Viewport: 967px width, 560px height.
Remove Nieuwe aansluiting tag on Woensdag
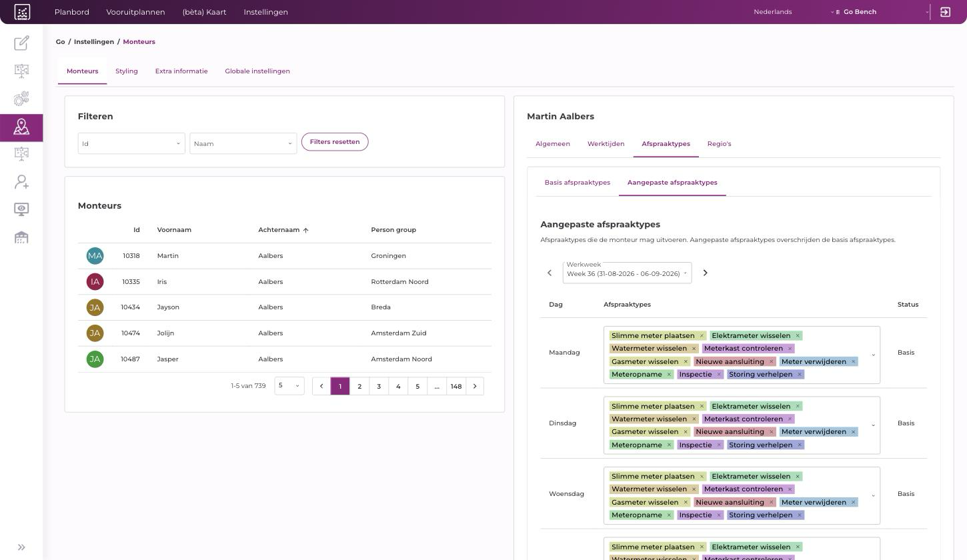(772, 502)
